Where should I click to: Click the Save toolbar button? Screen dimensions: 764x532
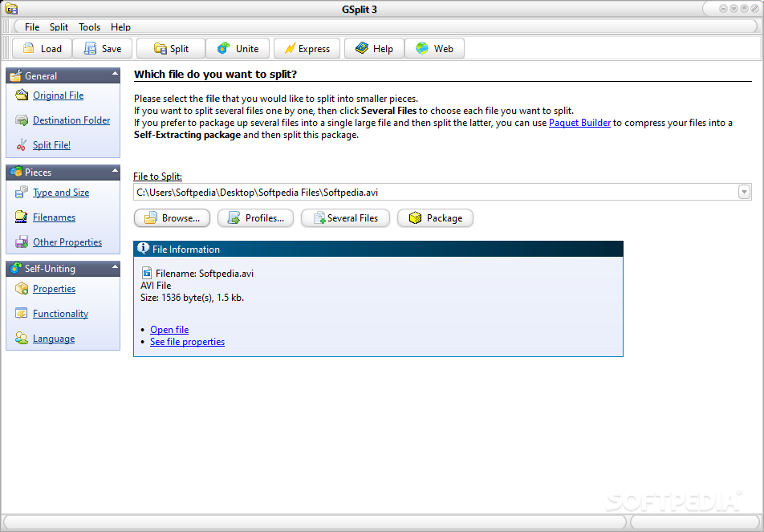[x=103, y=48]
